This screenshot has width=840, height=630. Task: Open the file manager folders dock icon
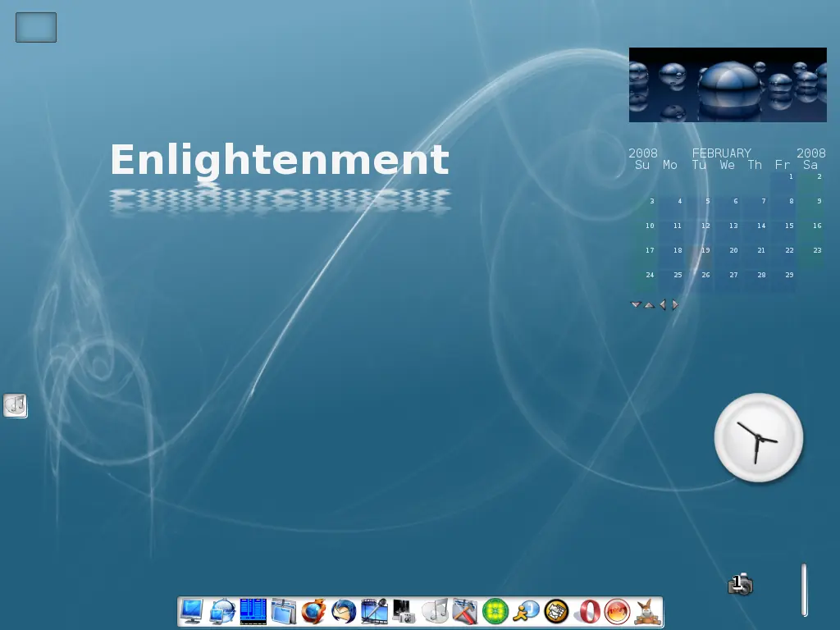(x=283, y=611)
